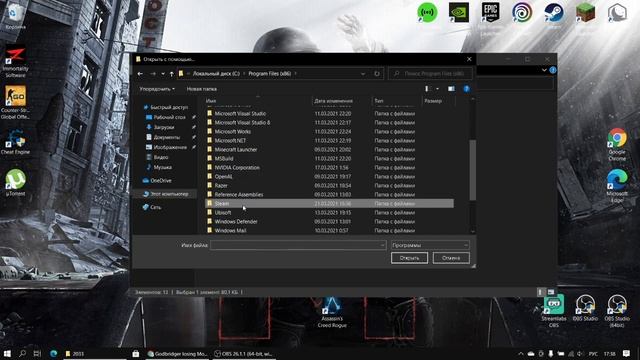
Task: Show hidden system tray icons chevron
Action: click(520, 353)
